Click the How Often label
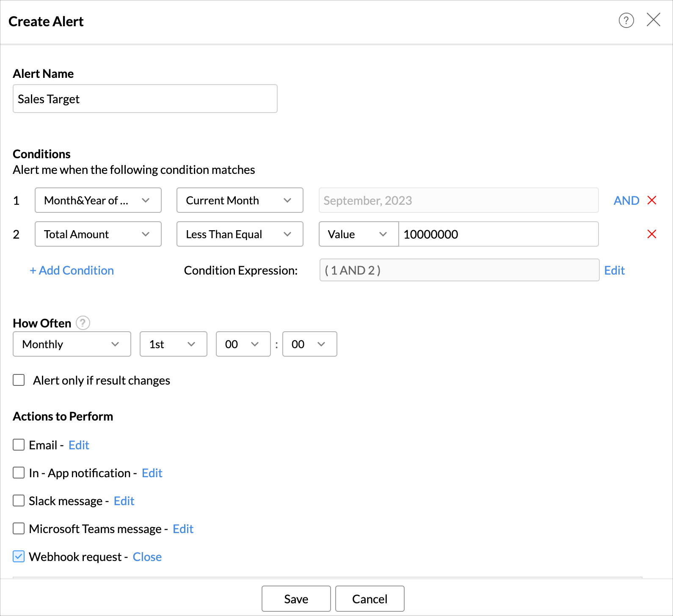Viewport: 673px width, 616px height. tap(42, 323)
